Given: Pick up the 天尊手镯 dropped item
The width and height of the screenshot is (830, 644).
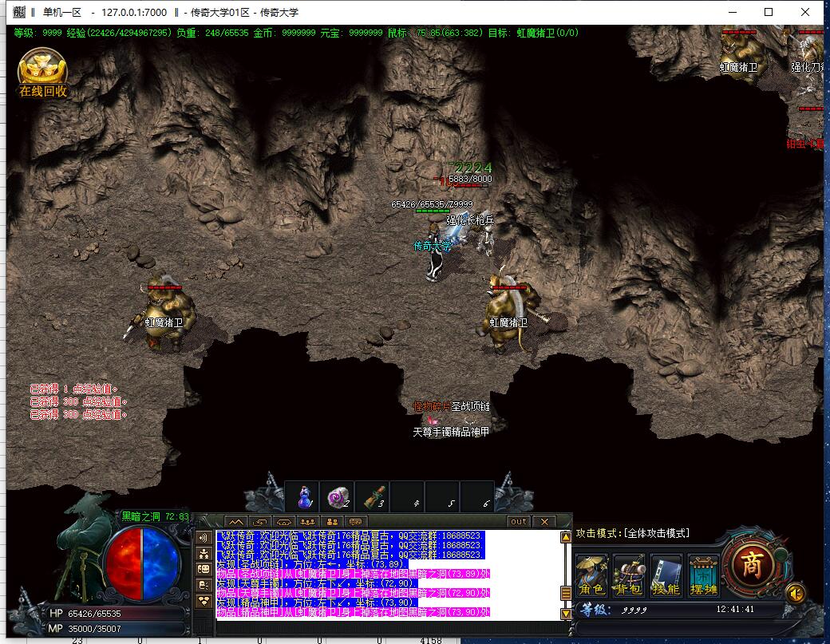Looking at the screenshot, I should (432, 432).
